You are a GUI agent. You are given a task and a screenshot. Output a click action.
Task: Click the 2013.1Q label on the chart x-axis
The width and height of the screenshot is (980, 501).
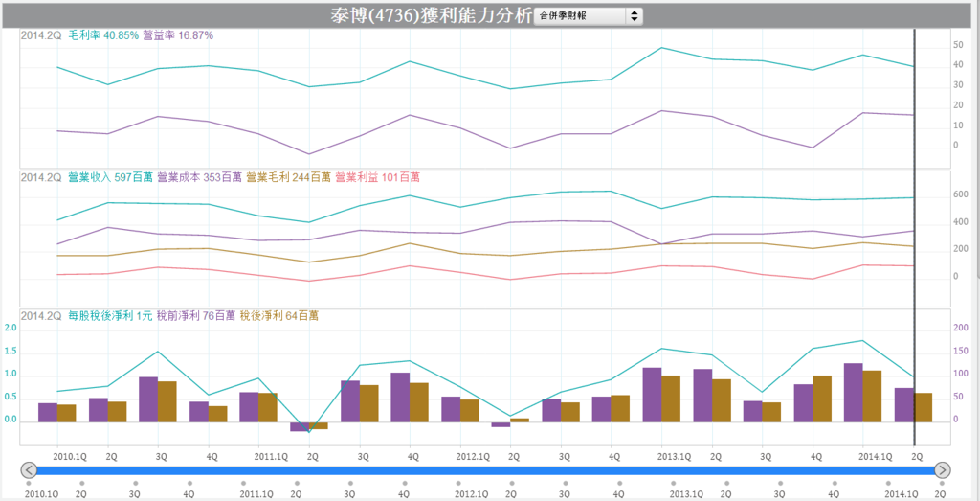click(675, 457)
